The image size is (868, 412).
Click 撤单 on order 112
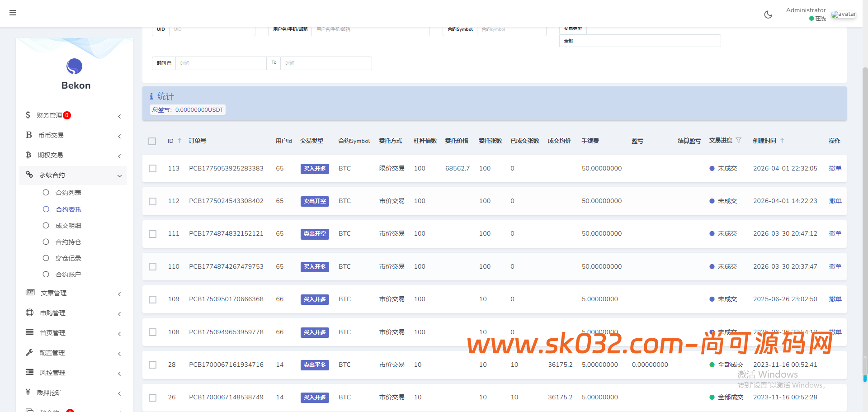[835, 201]
